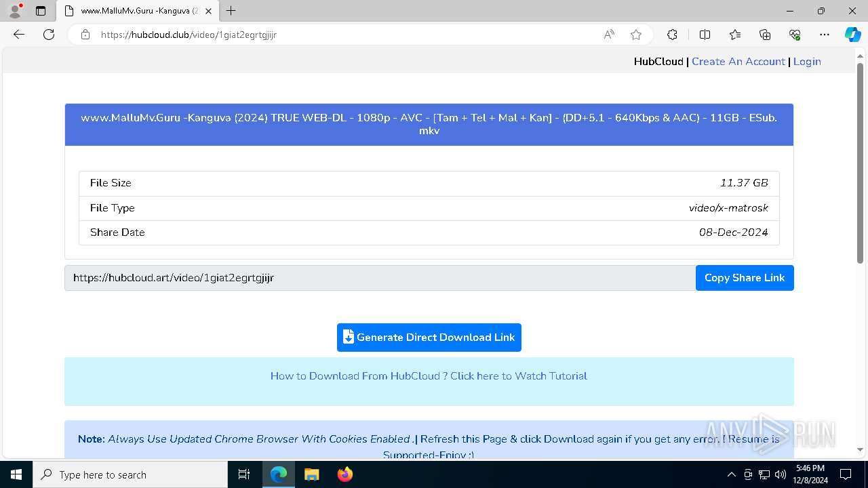Screen dimensions: 868x488
Task: Select the video/x-matrosk file type value
Action: pos(728,208)
